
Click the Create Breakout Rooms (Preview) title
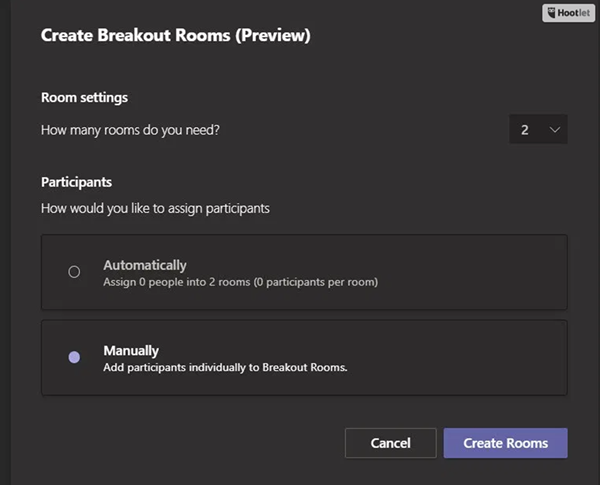coord(175,36)
